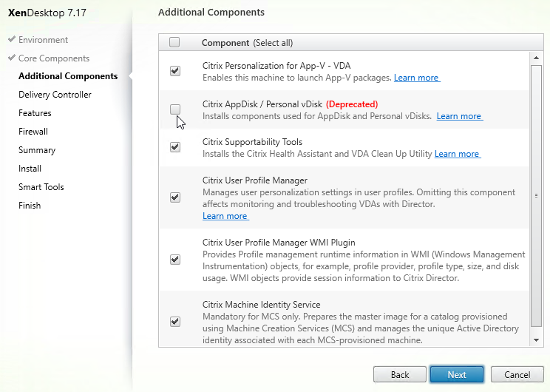550x392 pixels.
Task: Click the Core Components completed checkmark icon
Action: 12,57
